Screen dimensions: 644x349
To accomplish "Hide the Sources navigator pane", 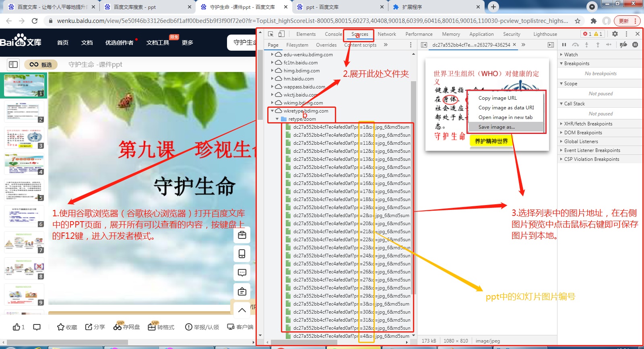I will (424, 45).
